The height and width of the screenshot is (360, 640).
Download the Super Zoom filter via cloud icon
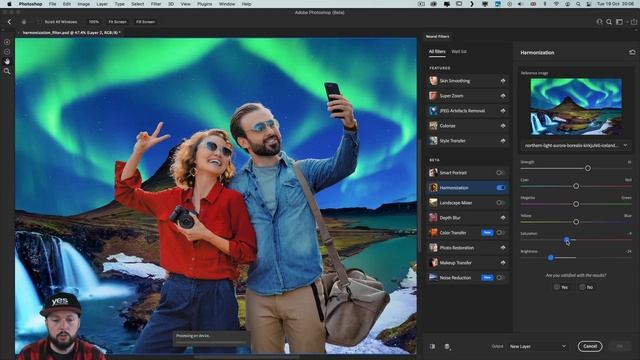pos(503,96)
